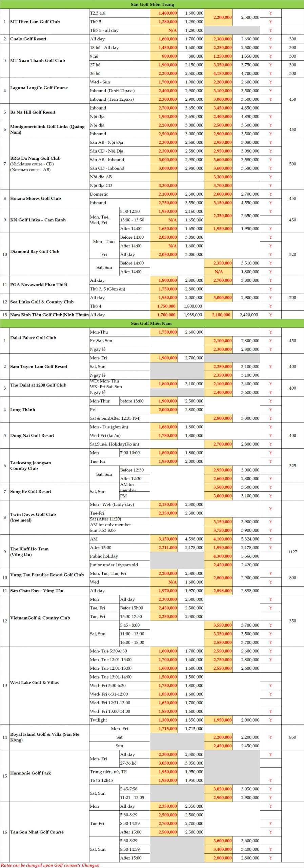Click 'Sea Links Golf & Country Club' cell
This screenshot has width=304, height=868.
[x=49, y=302]
